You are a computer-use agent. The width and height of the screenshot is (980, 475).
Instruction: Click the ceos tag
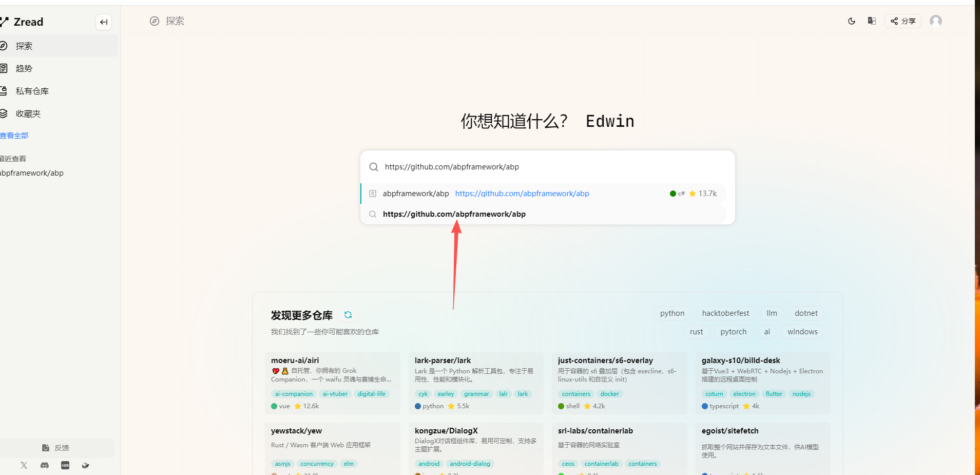[568, 464]
